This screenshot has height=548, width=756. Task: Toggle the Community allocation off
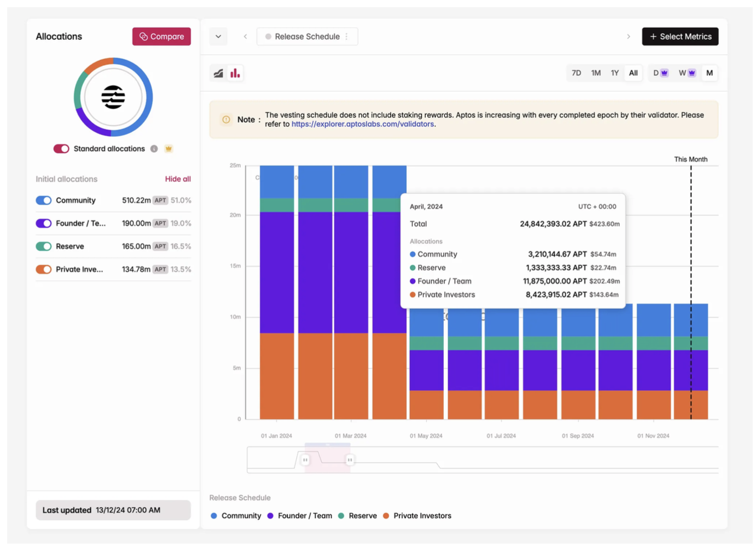coord(44,200)
